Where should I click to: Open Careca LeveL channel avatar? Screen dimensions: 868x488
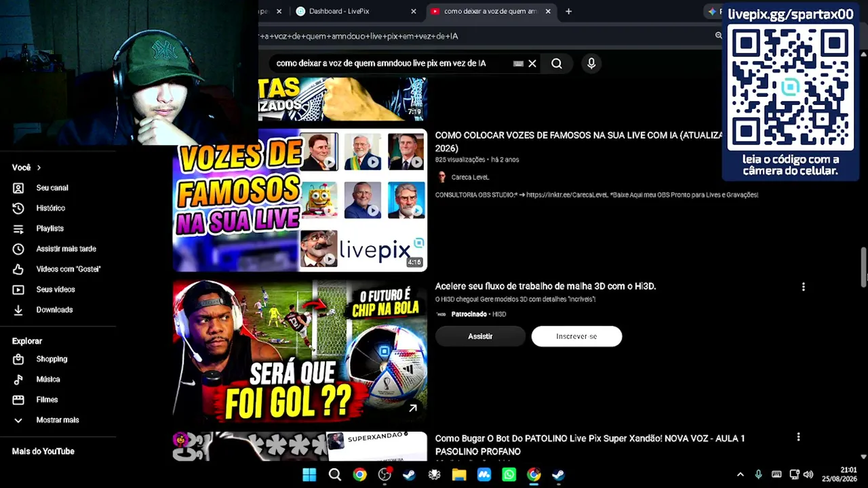pos(442,177)
